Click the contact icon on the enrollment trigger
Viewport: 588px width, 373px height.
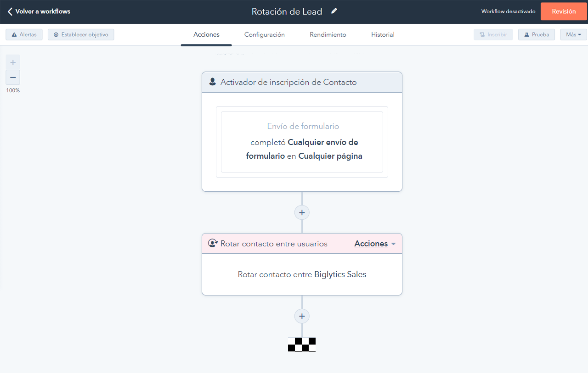click(x=212, y=82)
